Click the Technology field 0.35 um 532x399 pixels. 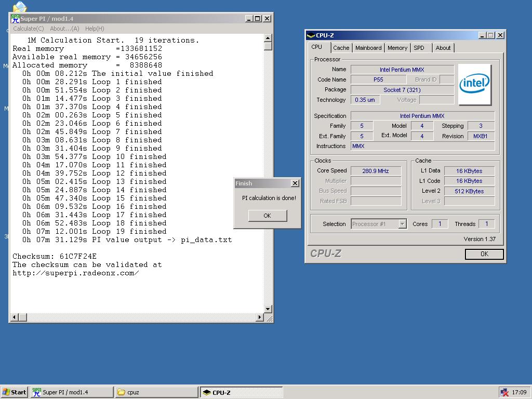pos(365,100)
